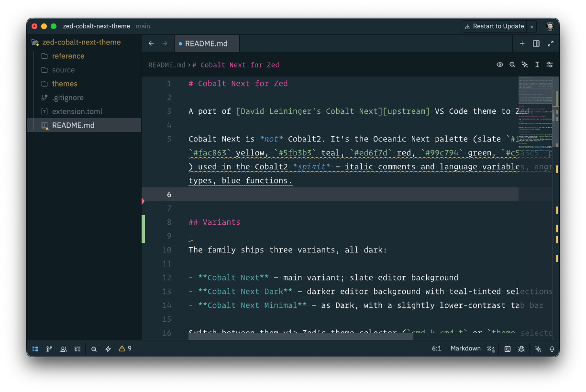Trigger inline assist with the sparkles toolbar icon

[x=524, y=65]
